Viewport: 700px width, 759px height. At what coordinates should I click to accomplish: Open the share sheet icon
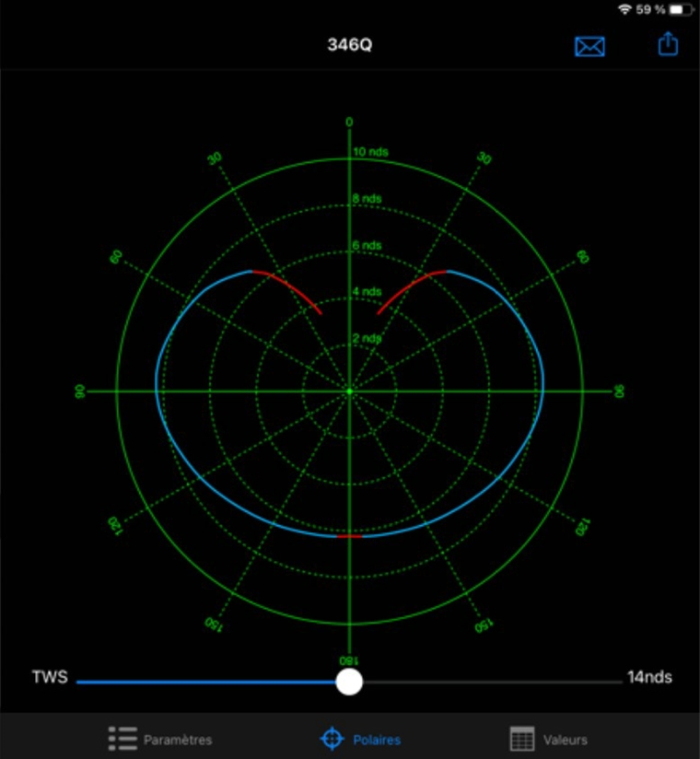pos(668,44)
